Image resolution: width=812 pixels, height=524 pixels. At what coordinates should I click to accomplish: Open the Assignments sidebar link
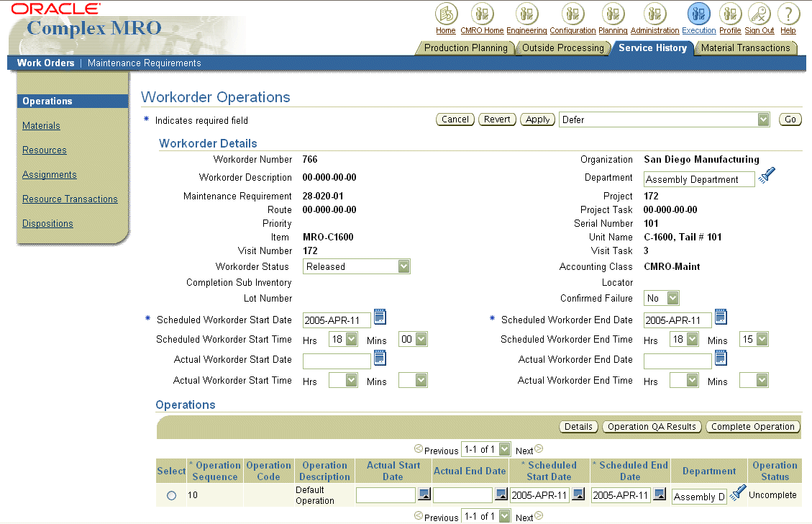(x=49, y=175)
